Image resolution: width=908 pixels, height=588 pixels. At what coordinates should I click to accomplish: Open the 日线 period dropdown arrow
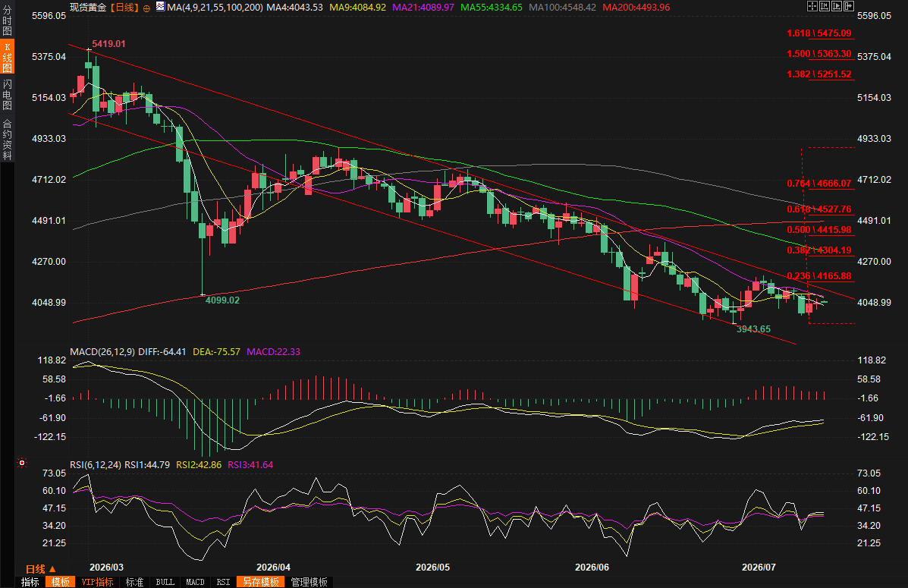tap(52, 569)
